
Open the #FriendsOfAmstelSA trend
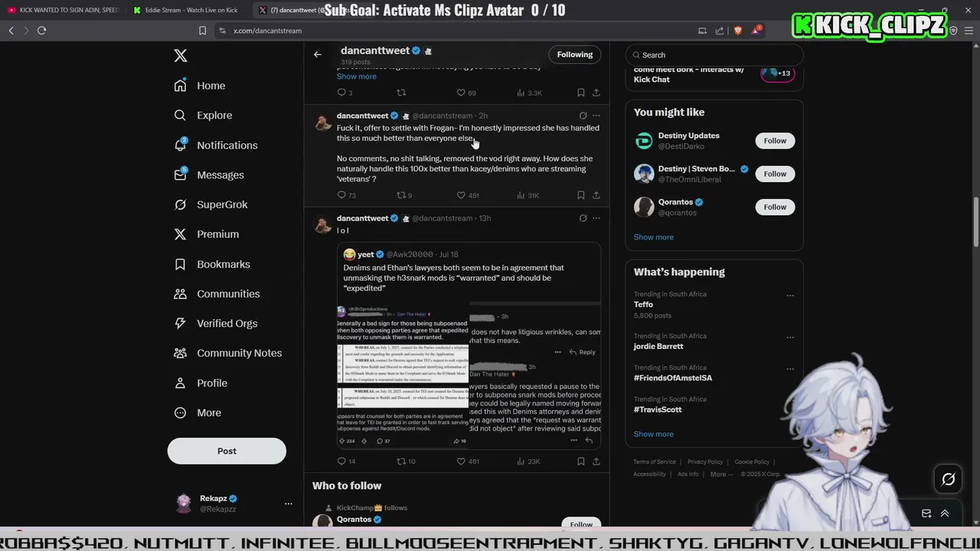[x=673, y=378]
